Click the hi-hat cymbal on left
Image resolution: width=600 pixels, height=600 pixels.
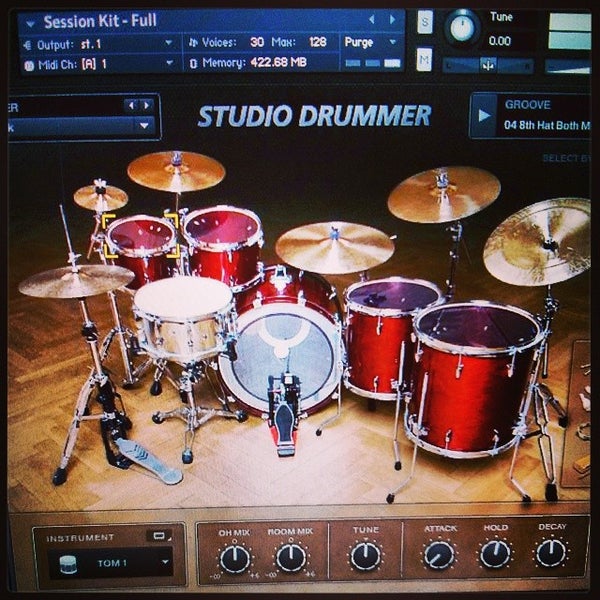[74, 281]
